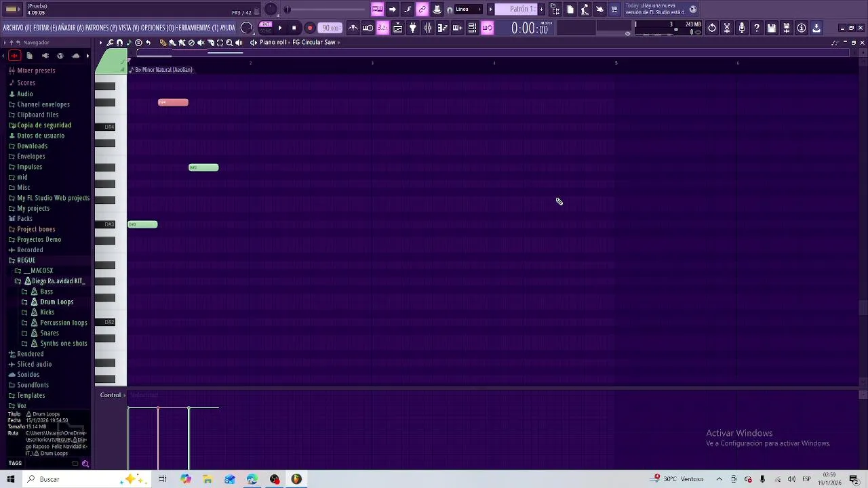Start playback with the play button

tap(280, 28)
